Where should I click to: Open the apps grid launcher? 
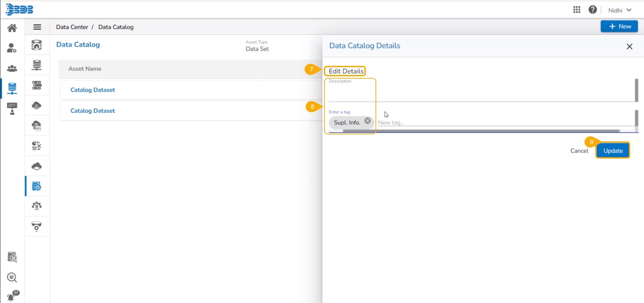click(x=577, y=10)
